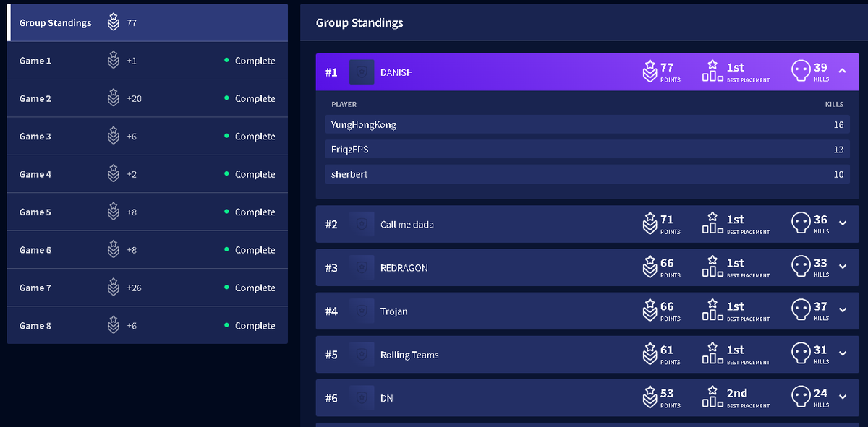Image resolution: width=868 pixels, height=427 pixels.
Task: Click the Trojan team name
Action: click(x=394, y=311)
